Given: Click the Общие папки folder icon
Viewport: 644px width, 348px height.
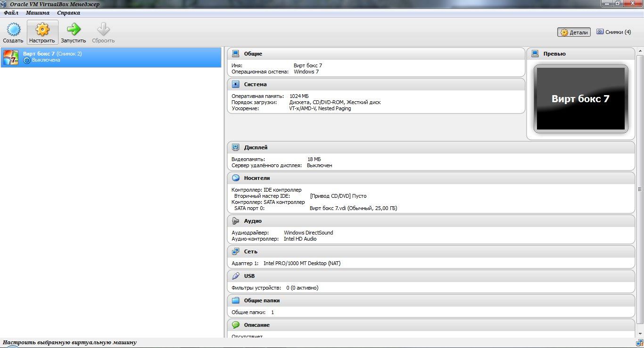Looking at the screenshot, I should [236, 300].
